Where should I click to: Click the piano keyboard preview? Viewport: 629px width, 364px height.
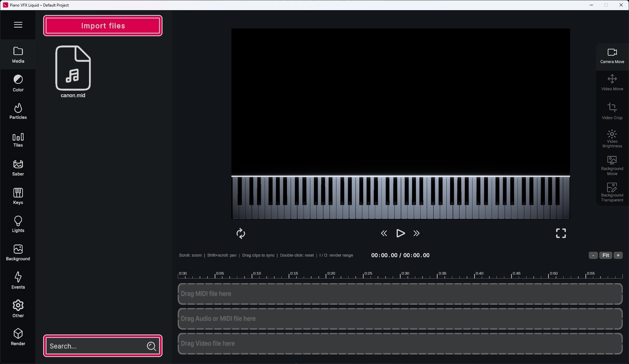[x=401, y=197]
